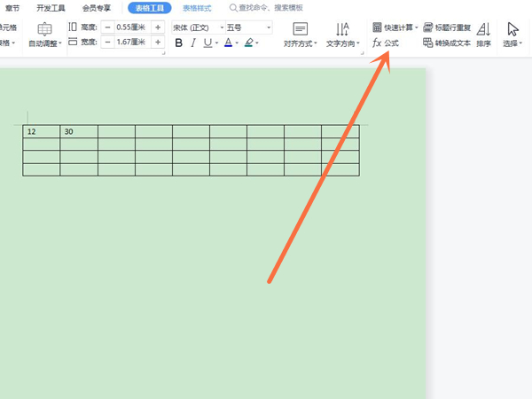Click the table cell containing 30
This screenshot has height=399, width=532.
tap(78, 132)
